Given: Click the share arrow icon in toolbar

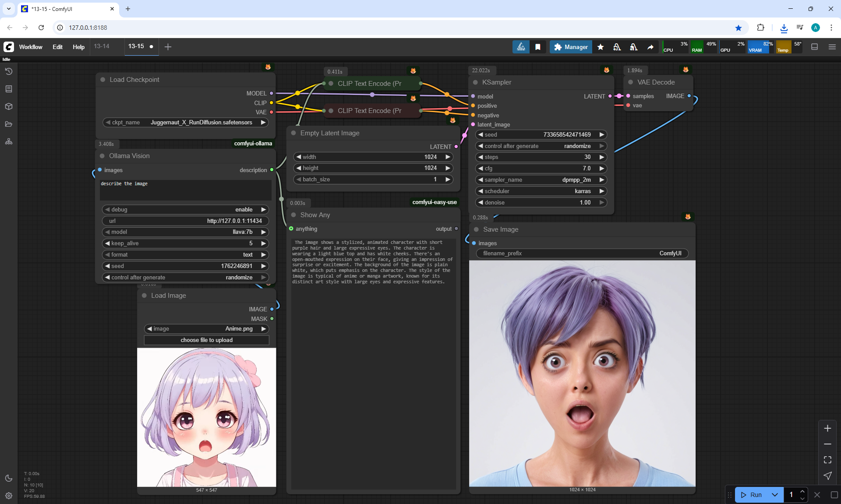Looking at the screenshot, I should [650, 47].
